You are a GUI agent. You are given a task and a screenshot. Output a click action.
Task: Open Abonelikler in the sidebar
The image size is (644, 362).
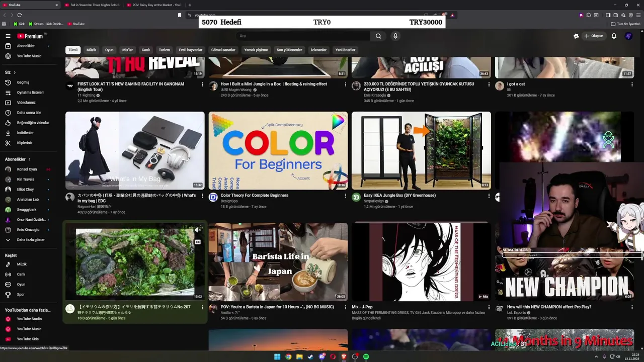coord(28,46)
